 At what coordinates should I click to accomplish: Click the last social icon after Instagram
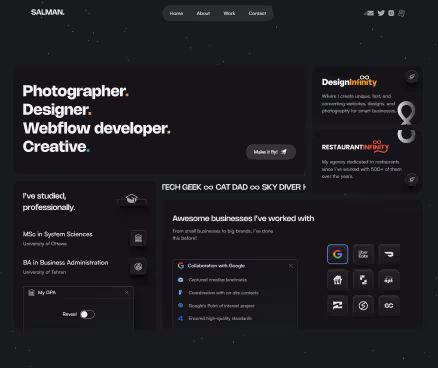tap(402, 13)
